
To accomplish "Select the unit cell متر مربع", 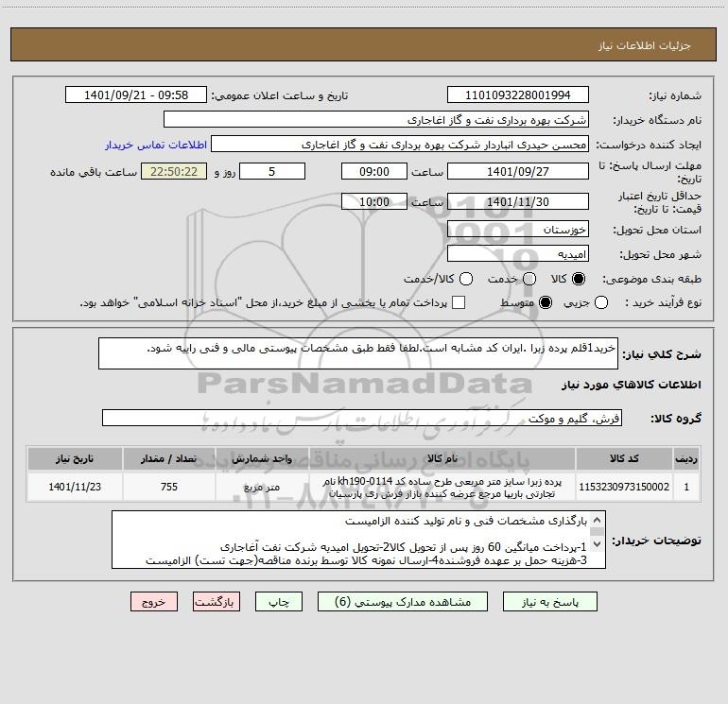I will tap(262, 487).
